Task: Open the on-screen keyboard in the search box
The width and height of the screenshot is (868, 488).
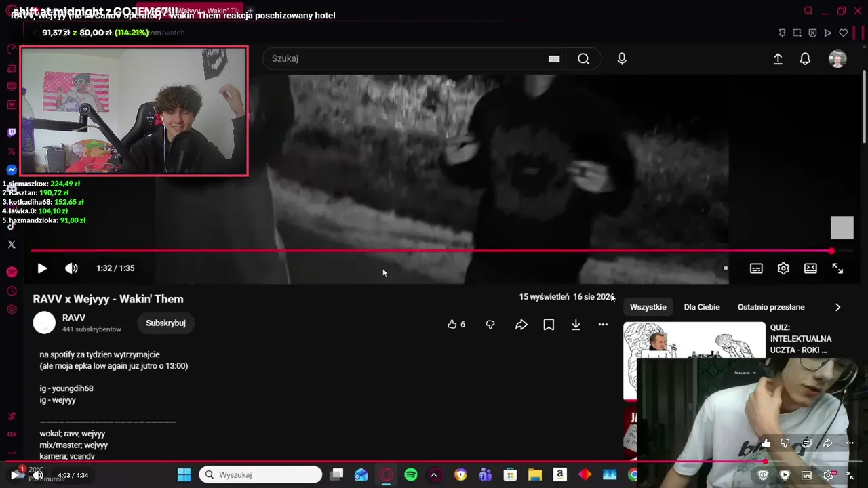Action: click(x=554, y=59)
